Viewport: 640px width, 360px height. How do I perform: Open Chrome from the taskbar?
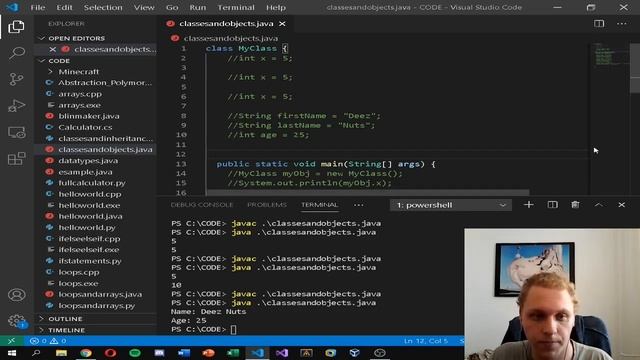[x=86, y=353]
